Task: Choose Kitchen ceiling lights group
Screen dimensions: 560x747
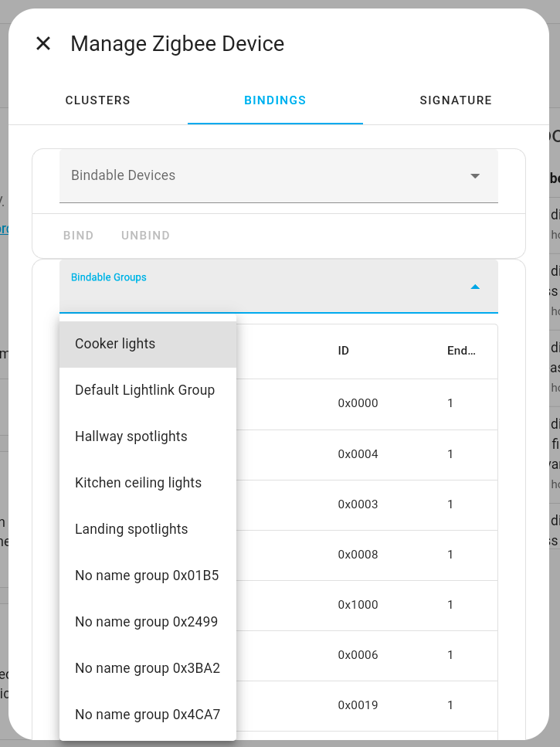Action: pos(138,483)
